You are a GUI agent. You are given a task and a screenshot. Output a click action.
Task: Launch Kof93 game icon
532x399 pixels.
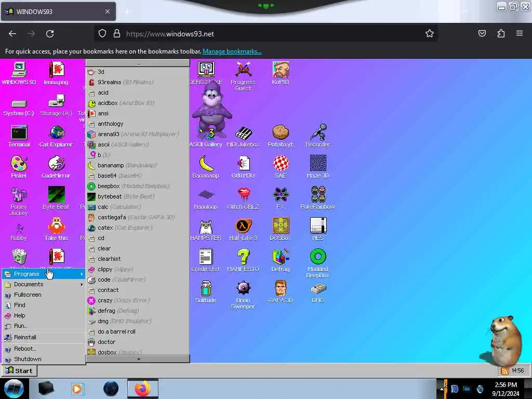click(x=281, y=73)
